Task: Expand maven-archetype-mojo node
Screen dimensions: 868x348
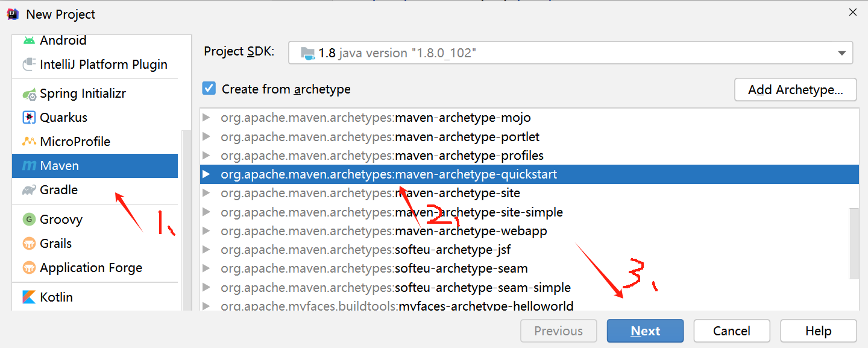Action: pos(207,118)
